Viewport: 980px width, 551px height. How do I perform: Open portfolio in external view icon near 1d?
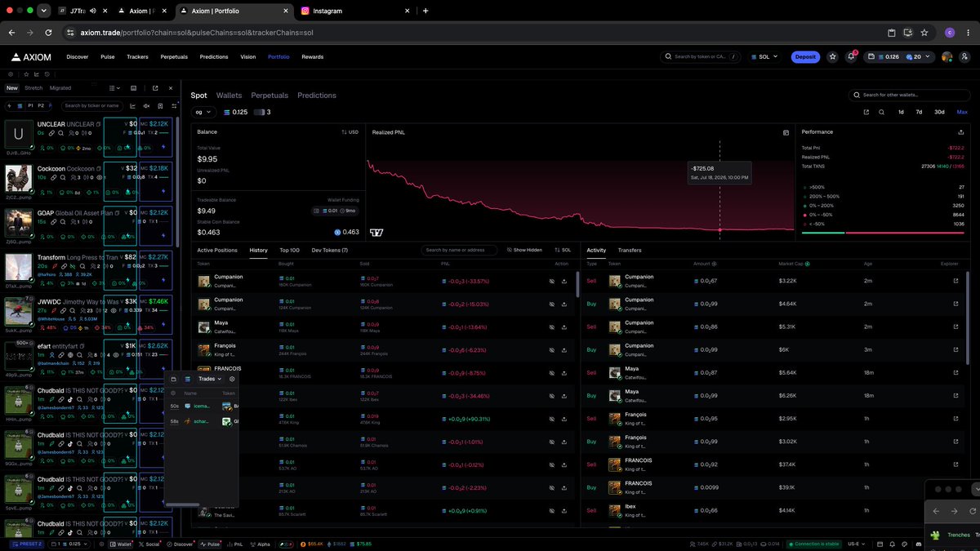(866, 112)
